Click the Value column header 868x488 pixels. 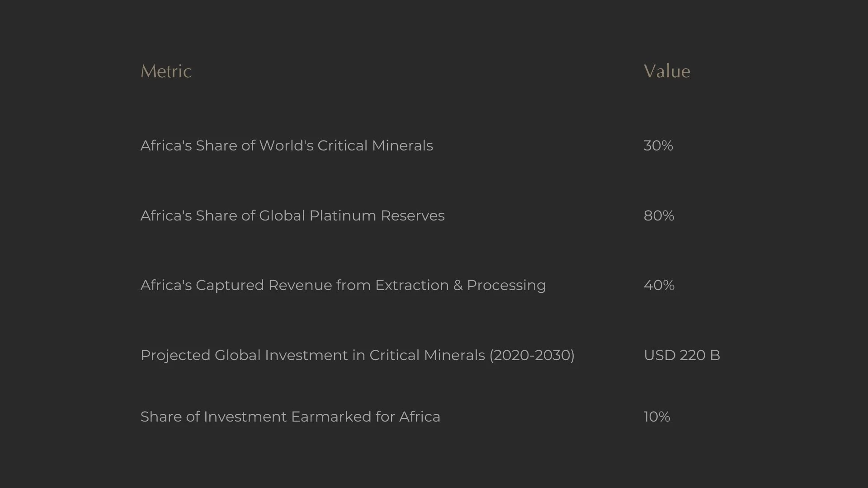click(x=667, y=71)
